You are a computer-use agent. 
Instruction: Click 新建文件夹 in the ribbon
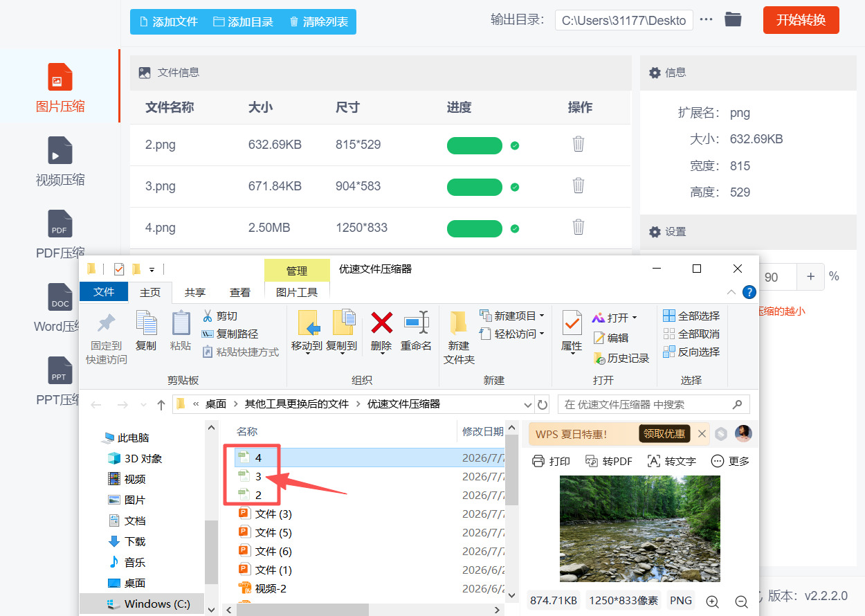[x=459, y=338]
